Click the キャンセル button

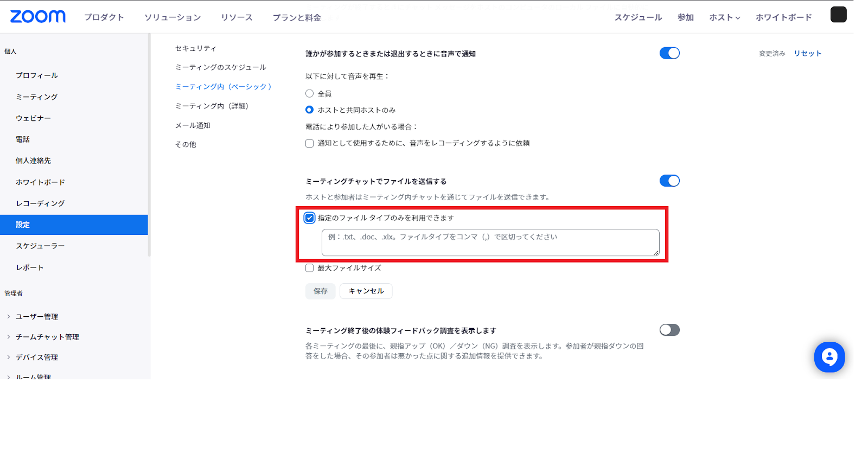point(366,291)
